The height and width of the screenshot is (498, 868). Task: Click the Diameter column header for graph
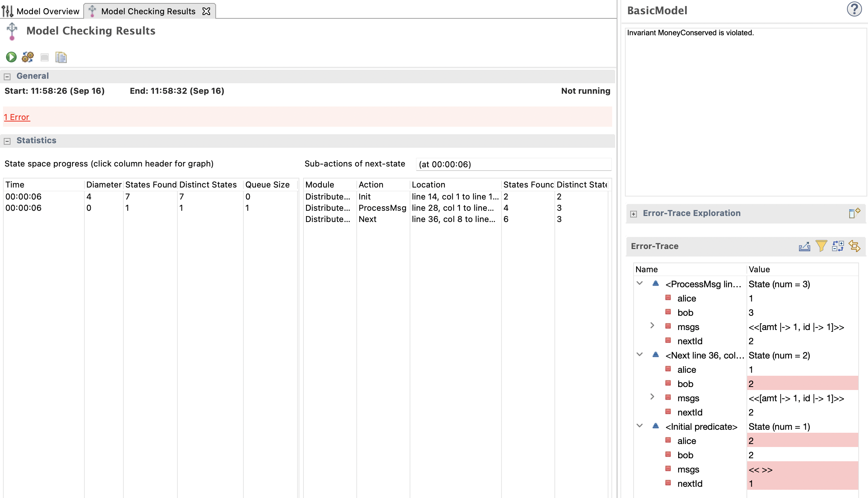coord(104,184)
